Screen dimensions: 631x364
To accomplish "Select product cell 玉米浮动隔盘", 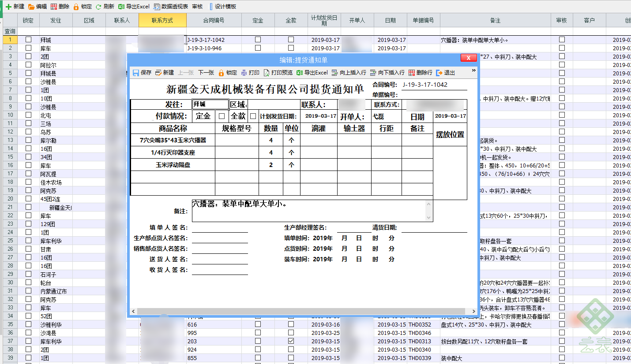I will (173, 165).
